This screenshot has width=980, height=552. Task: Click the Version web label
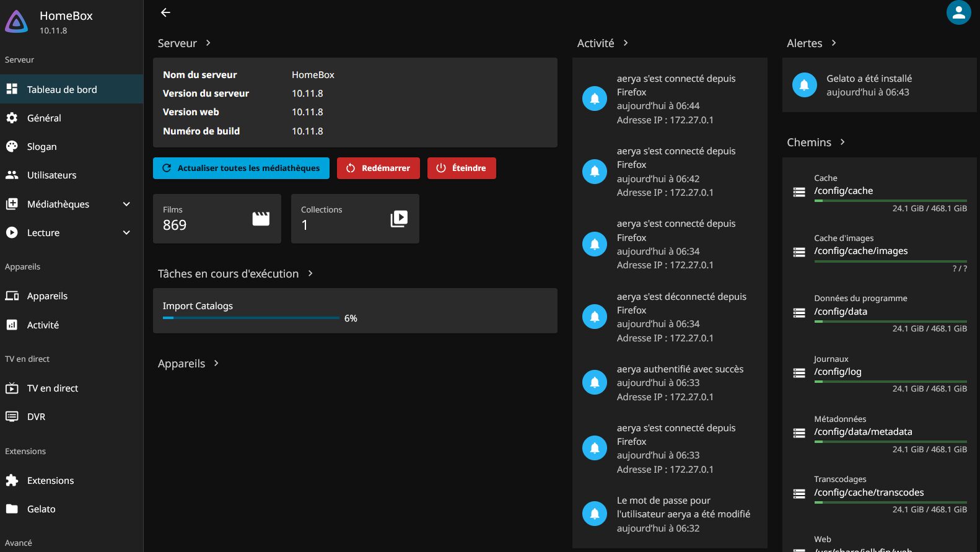coord(191,112)
